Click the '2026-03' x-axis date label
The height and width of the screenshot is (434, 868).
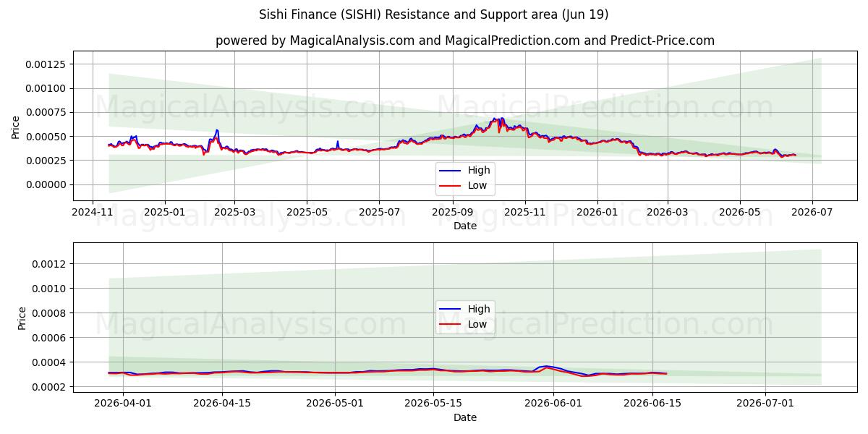coord(667,213)
